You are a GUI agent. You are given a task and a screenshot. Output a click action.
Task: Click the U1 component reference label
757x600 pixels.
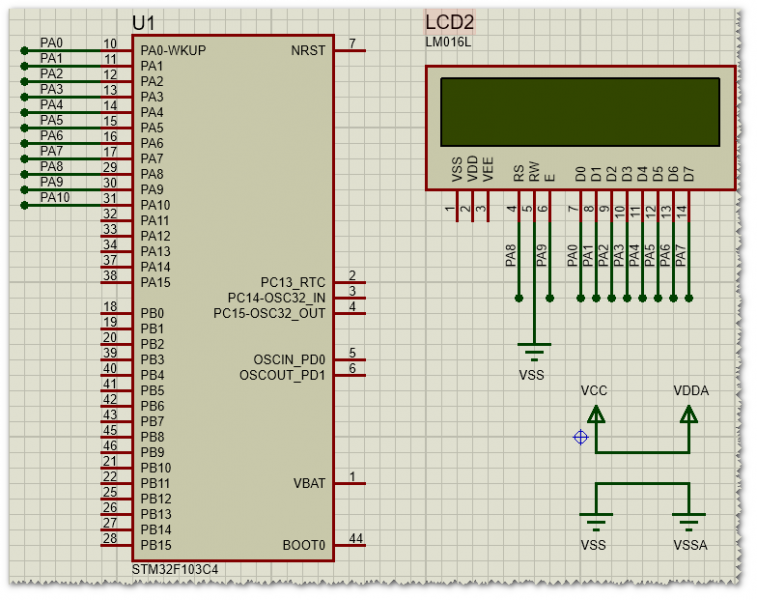point(143,23)
